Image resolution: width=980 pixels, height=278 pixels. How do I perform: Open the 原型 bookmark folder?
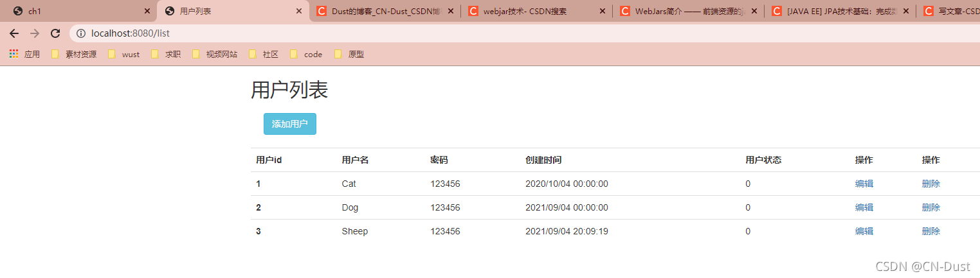pos(349,55)
